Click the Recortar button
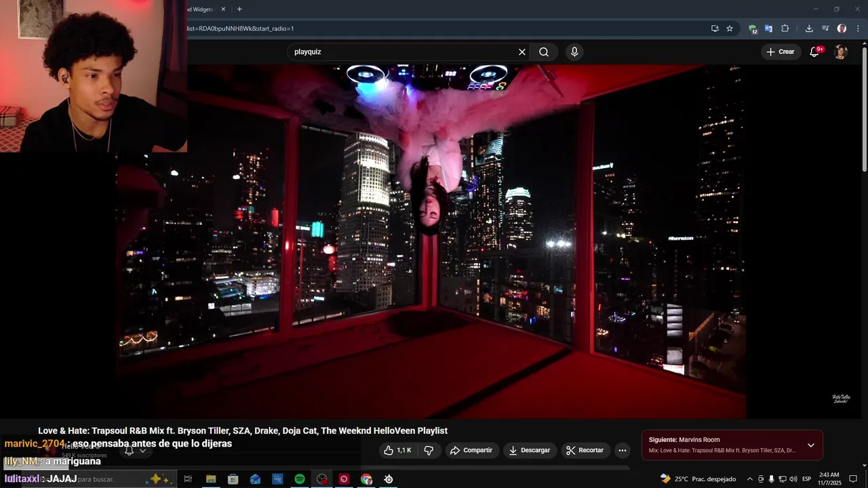868x488 pixels. click(585, 450)
